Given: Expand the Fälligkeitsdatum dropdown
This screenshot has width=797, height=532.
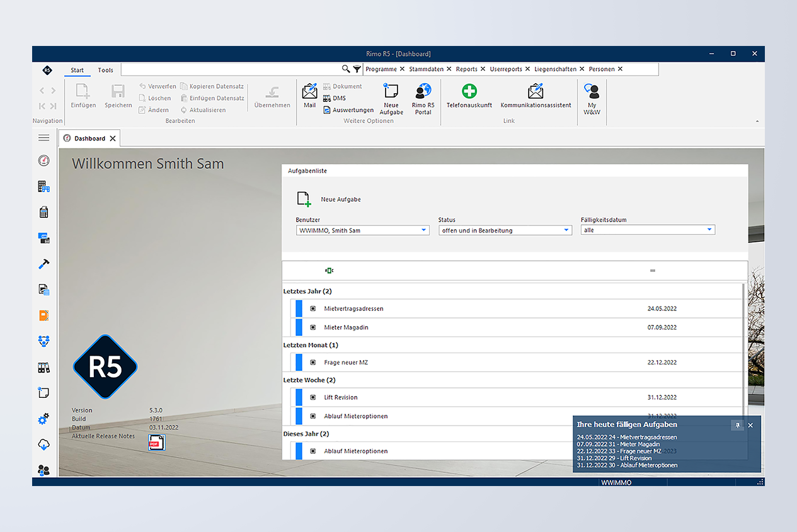Looking at the screenshot, I should point(709,230).
